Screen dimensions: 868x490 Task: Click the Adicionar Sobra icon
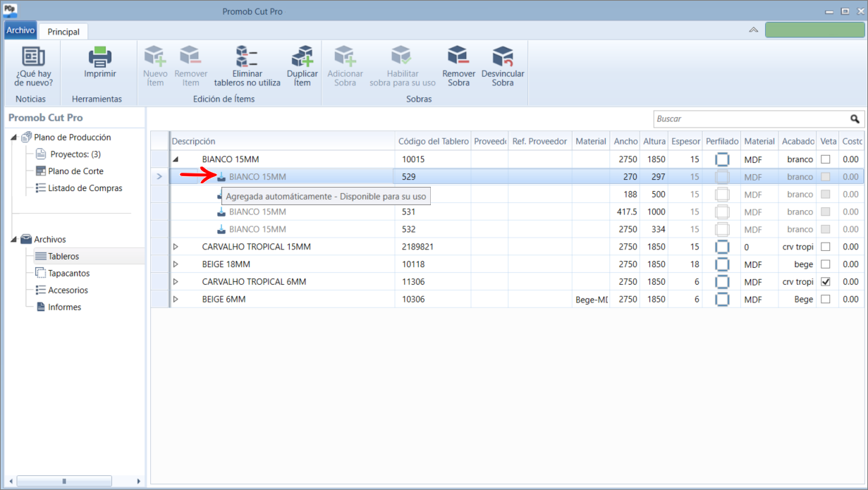tap(345, 56)
